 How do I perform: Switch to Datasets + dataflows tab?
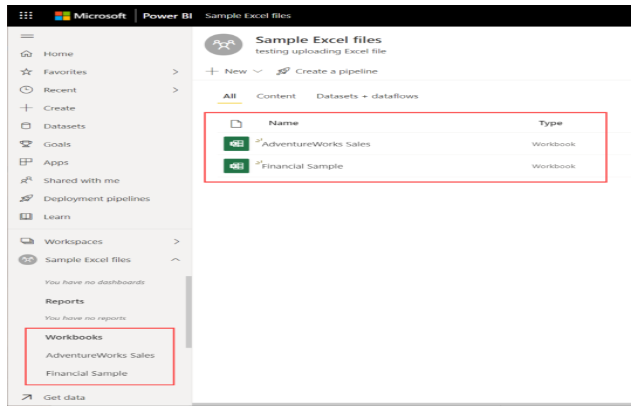click(367, 96)
